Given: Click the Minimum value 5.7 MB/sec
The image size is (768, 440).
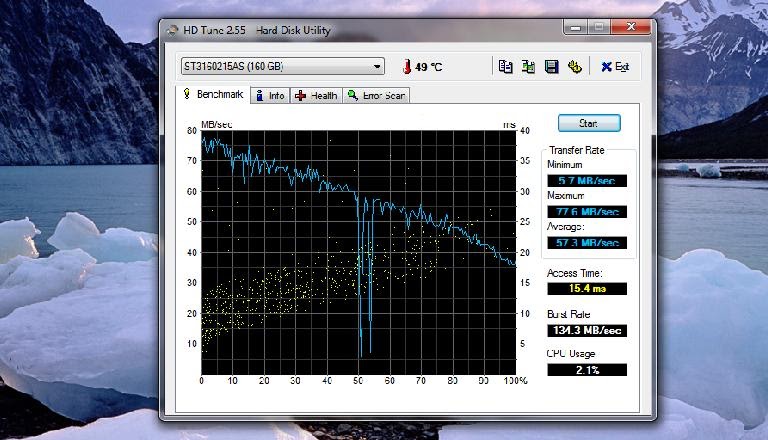Looking at the screenshot, I should 587,181.
